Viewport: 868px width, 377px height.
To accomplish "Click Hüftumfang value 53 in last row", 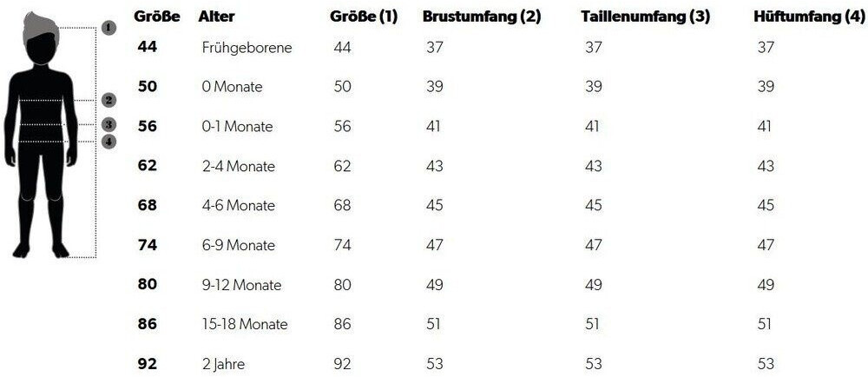I will tap(766, 363).
